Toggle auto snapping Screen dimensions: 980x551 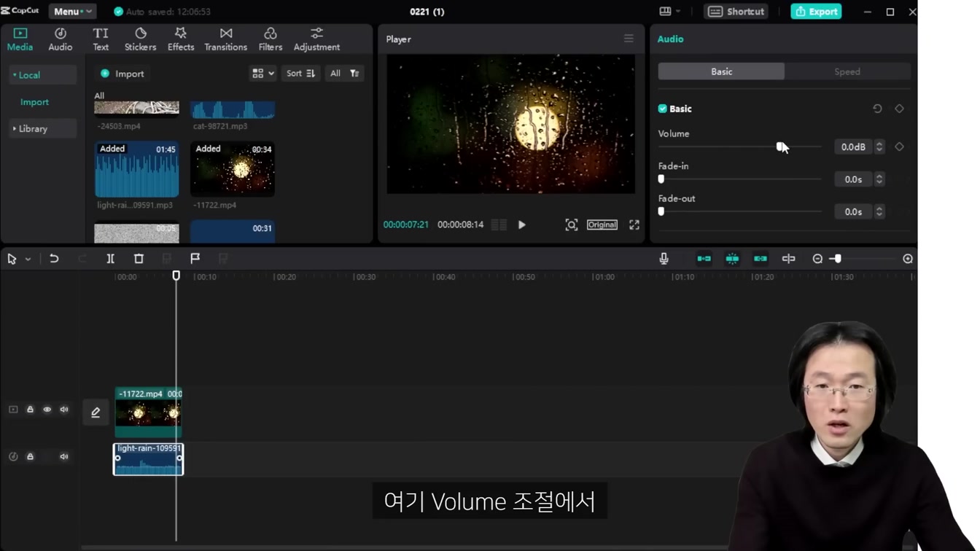click(x=732, y=259)
